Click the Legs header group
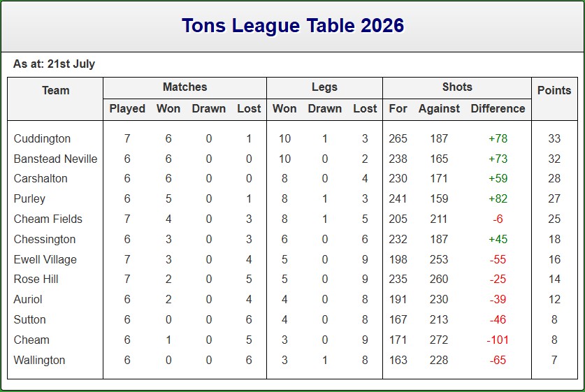This screenshot has width=585, height=392. click(324, 87)
